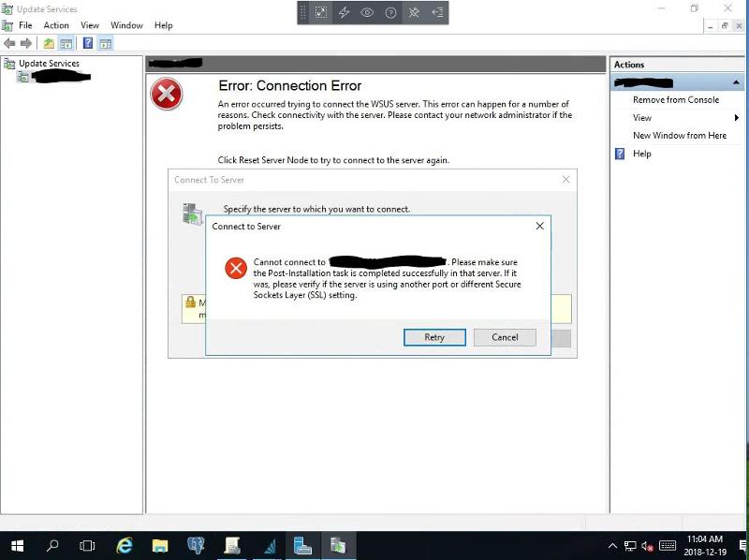
Task: Click the Reset Server Node instruction text
Action: click(333, 160)
